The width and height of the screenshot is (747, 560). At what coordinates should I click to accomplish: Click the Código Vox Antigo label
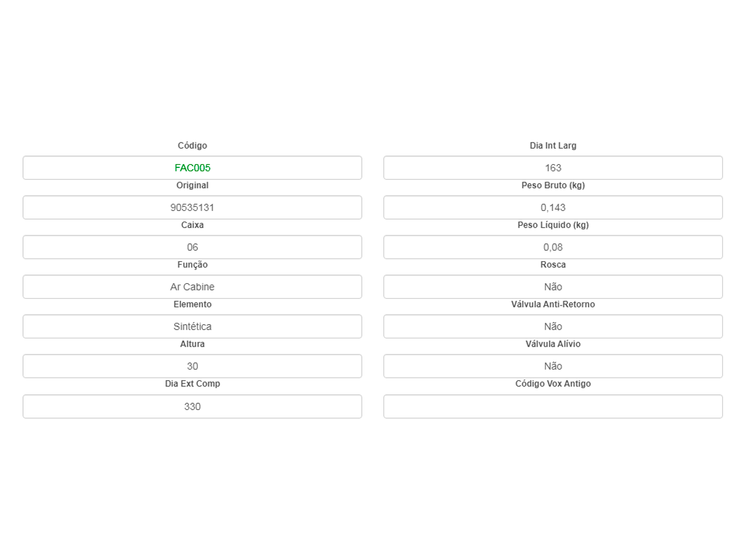pos(553,384)
